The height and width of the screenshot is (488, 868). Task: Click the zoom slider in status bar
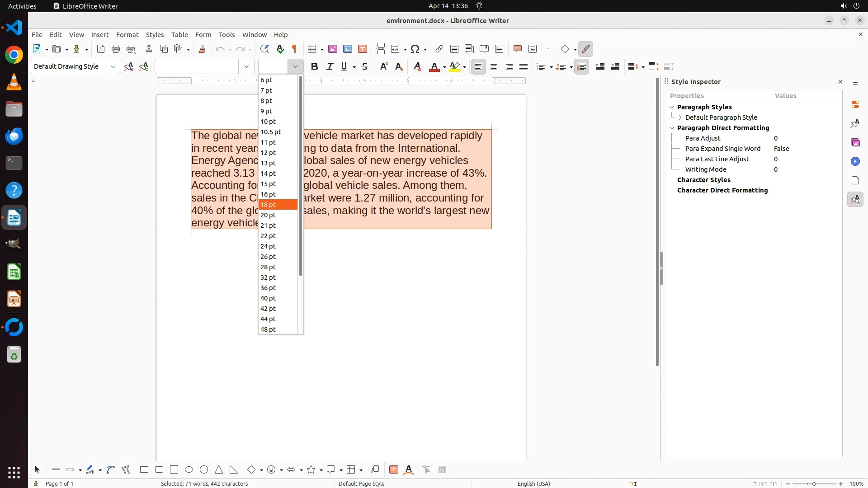[x=814, y=484]
